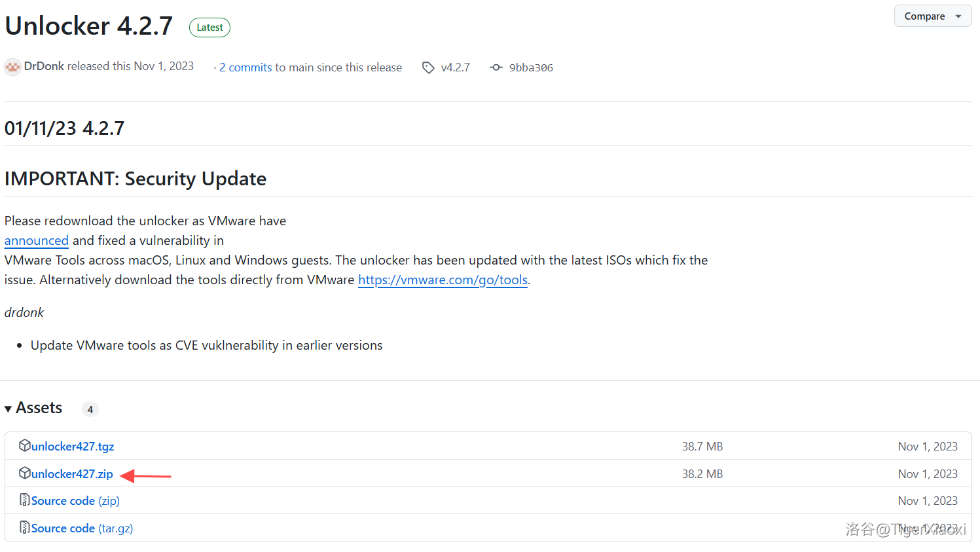Download unlocker427.zip

click(72, 474)
